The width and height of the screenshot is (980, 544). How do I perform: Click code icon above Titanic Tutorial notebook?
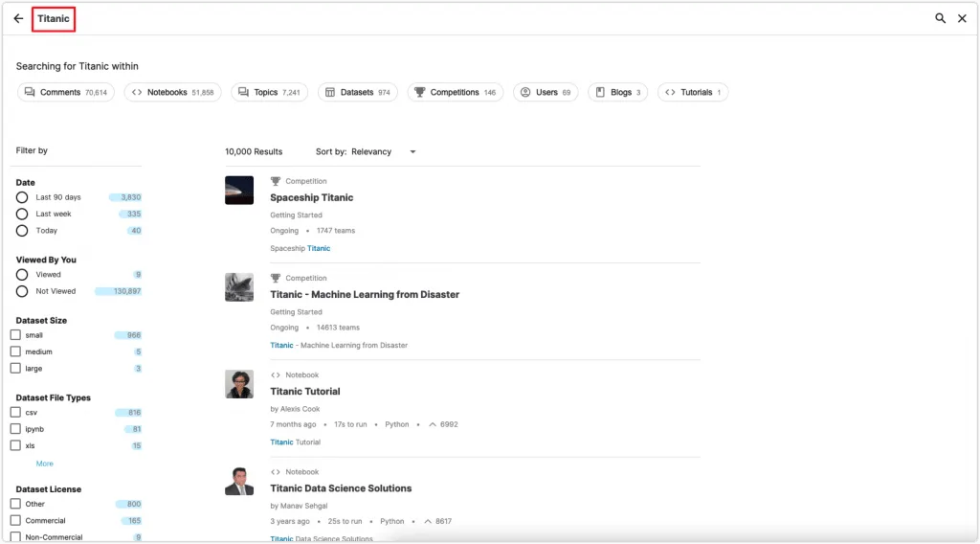click(x=275, y=375)
